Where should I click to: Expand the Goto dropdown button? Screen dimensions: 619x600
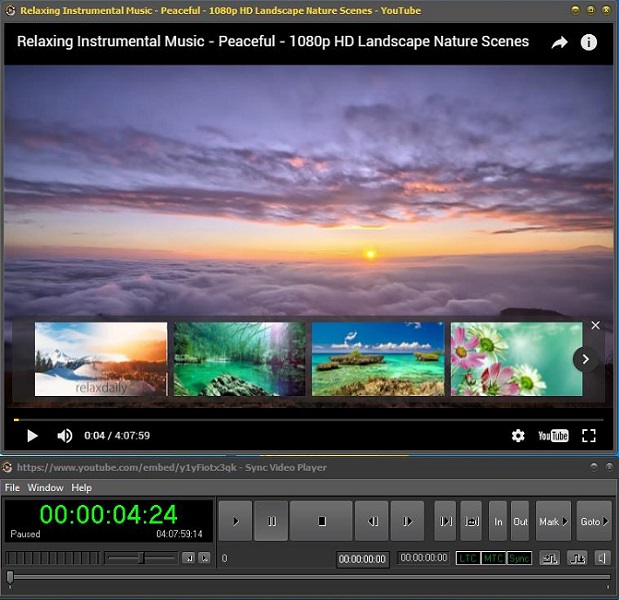point(594,521)
